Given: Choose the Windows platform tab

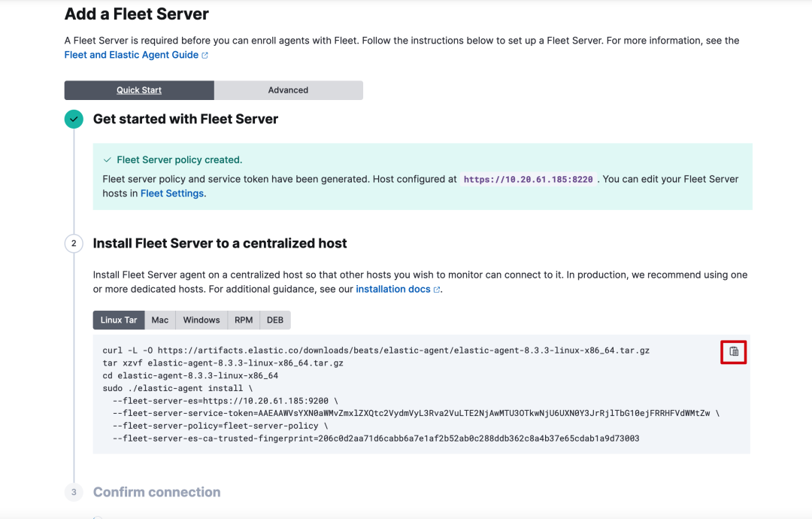Looking at the screenshot, I should pos(201,320).
